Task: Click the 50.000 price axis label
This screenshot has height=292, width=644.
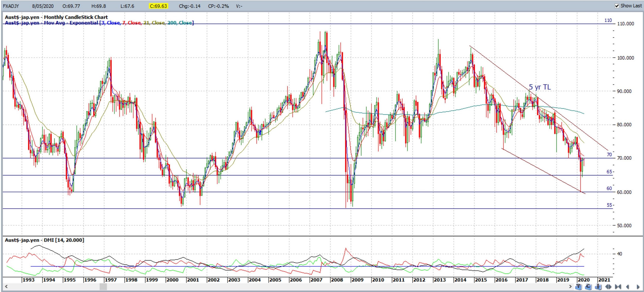Action: click(624, 226)
